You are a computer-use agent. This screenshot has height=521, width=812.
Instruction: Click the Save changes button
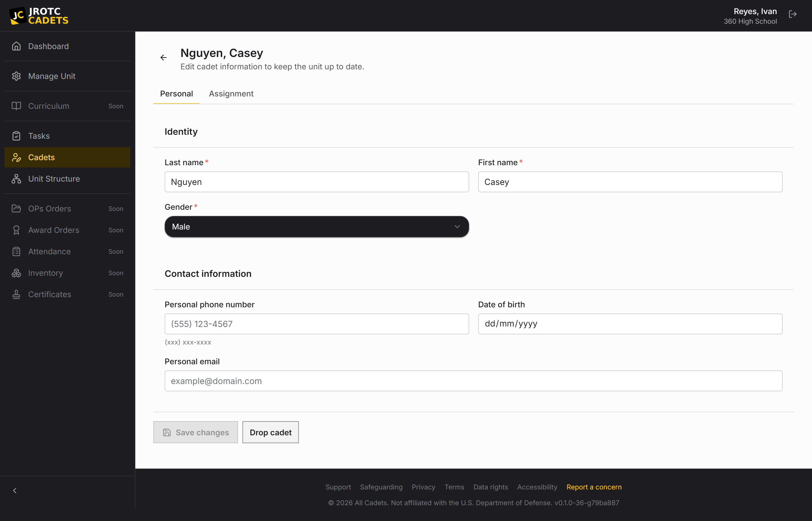coord(196,432)
